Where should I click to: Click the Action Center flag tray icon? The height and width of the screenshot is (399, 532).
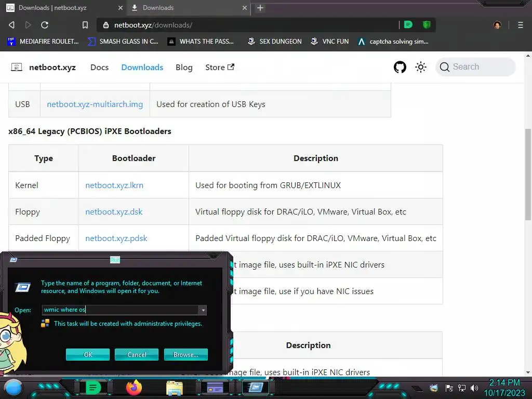[x=449, y=388]
